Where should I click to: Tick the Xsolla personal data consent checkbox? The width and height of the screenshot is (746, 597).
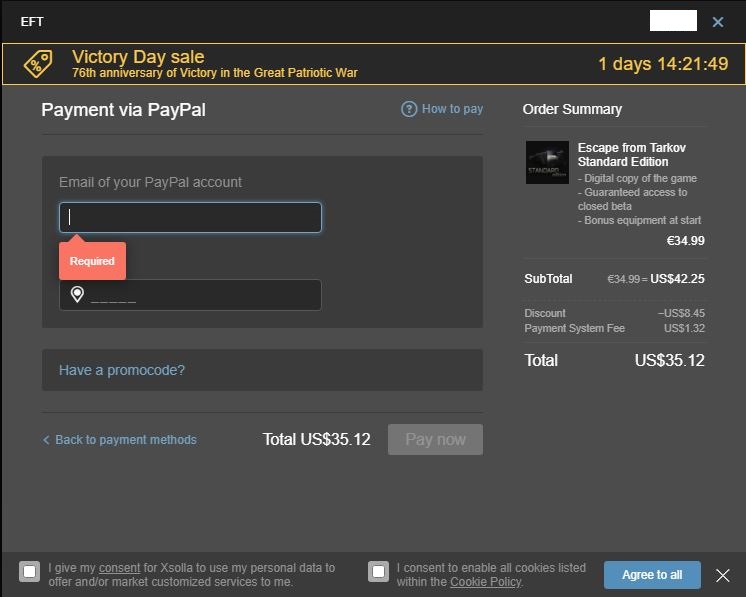point(29,571)
